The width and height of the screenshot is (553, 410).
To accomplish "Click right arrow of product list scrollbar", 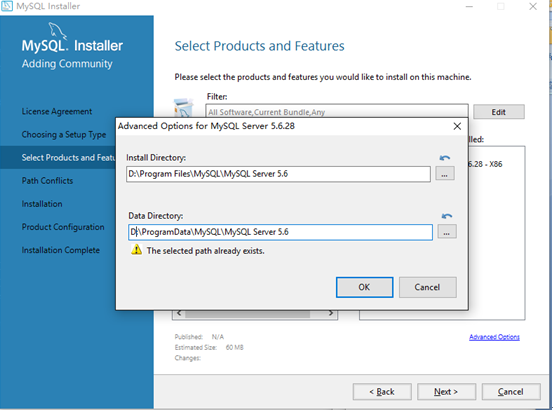I will [x=331, y=313].
